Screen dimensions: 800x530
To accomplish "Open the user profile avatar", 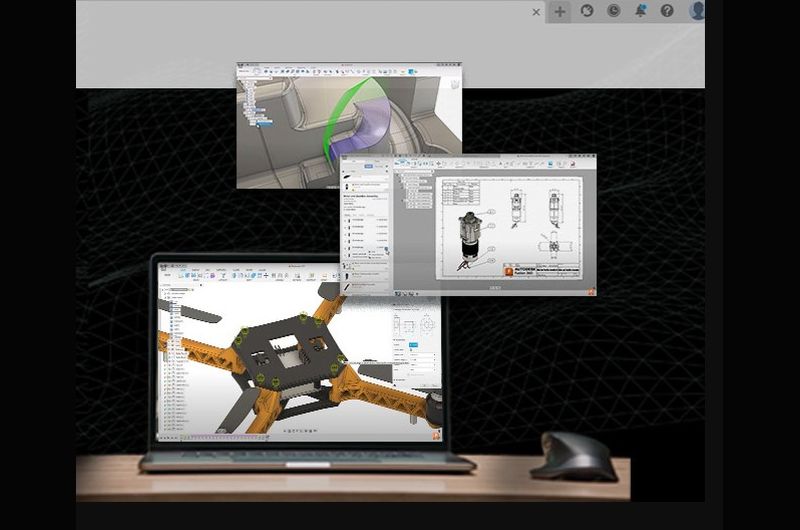I will [697, 10].
